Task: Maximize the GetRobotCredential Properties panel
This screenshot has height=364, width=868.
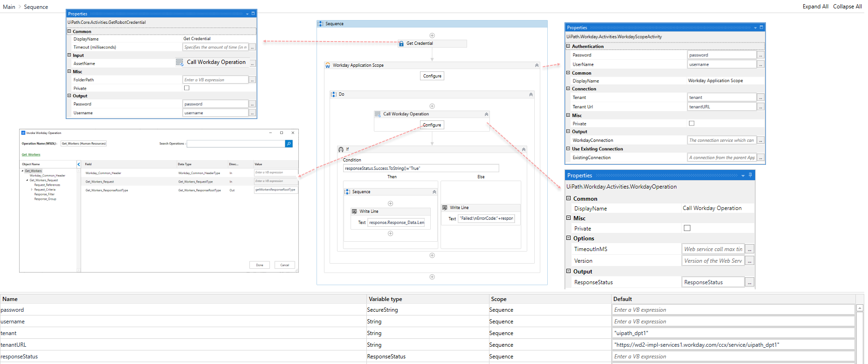Action: pyautogui.click(x=253, y=14)
